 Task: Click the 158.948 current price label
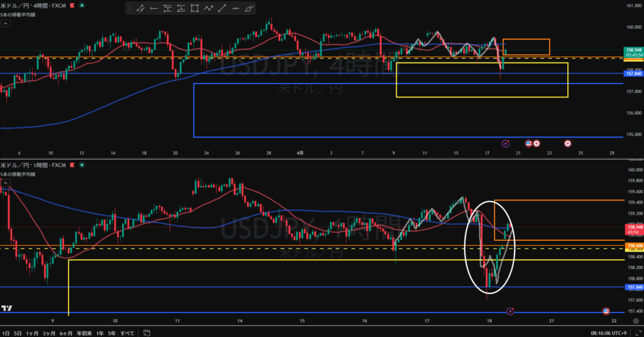(631, 50)
